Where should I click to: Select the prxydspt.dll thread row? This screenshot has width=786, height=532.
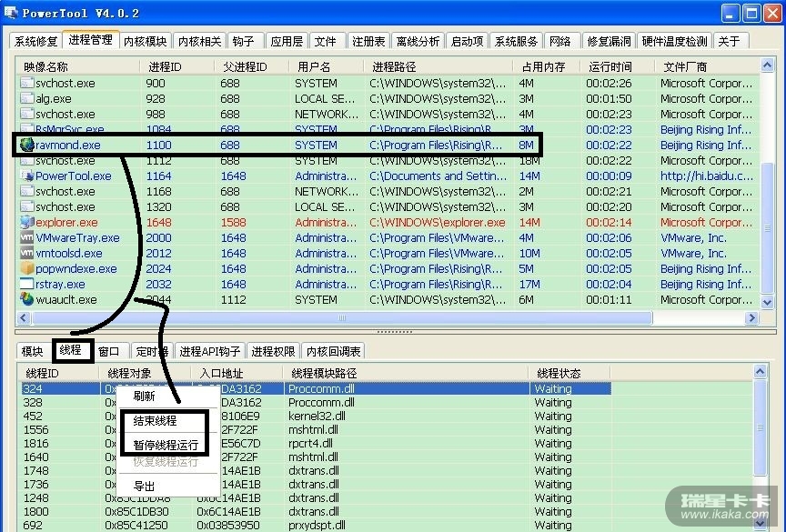[317, 525]
